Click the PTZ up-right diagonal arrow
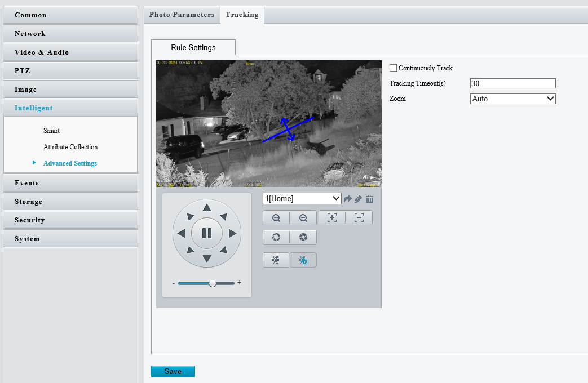The image size is (588, 383). [x=224, y=217]
